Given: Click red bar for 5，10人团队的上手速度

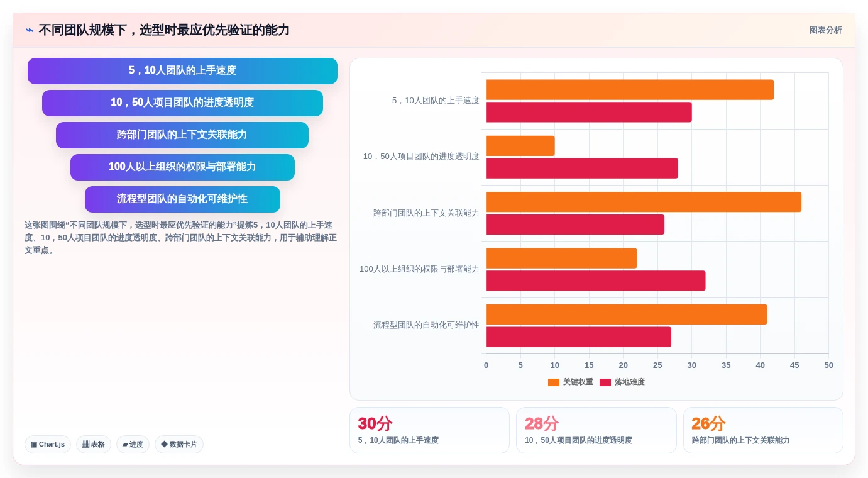Looking at the screenshot, I should [x=589, y=113].
